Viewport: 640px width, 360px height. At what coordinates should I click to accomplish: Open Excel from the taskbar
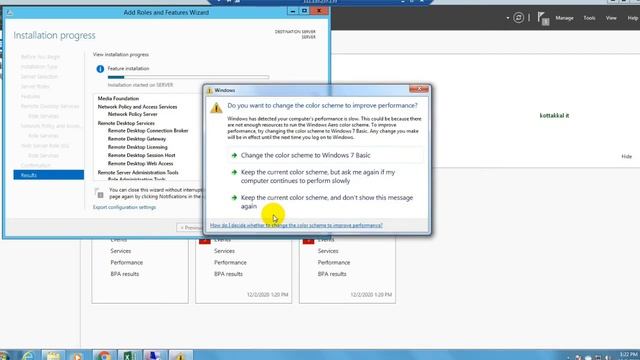129,356
